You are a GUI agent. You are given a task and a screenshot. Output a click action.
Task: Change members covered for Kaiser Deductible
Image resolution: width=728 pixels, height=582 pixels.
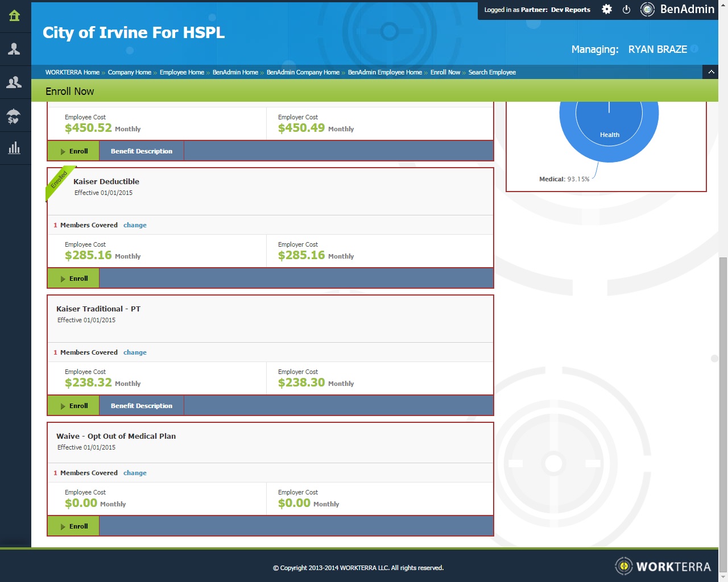(135, 225)
